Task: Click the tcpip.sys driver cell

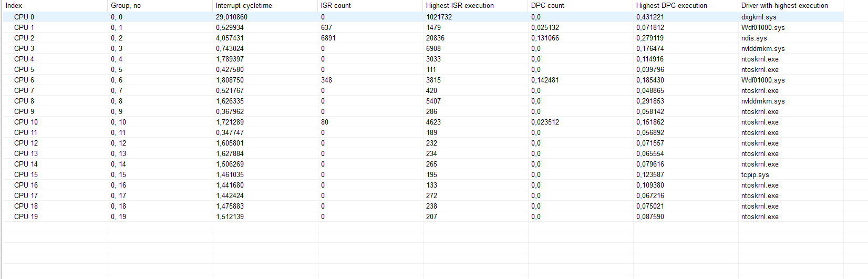Action: [755, 174]
